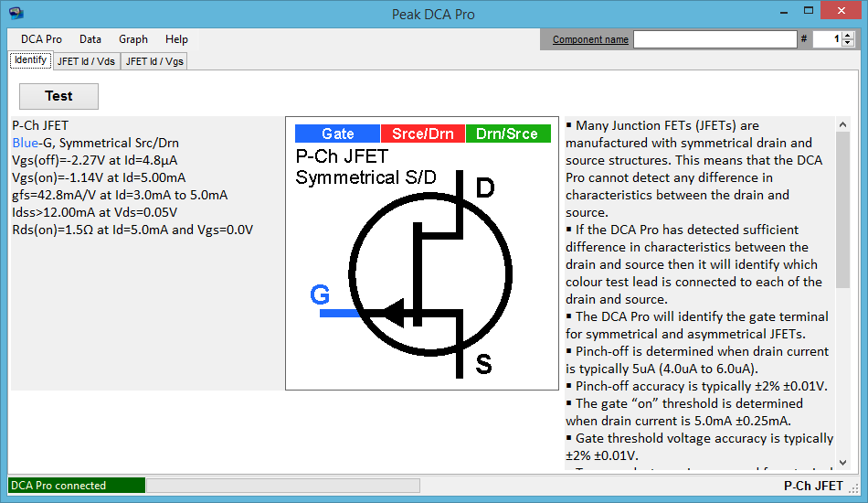Click the Test button

[x=58, y=96]
